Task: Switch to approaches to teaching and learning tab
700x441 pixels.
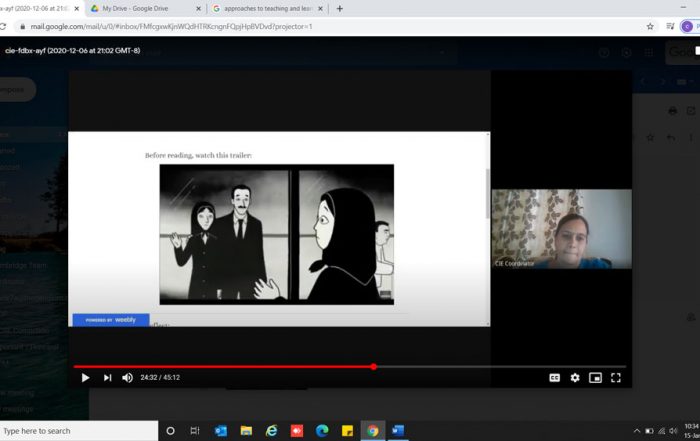Action: click(x=268, y=8)
